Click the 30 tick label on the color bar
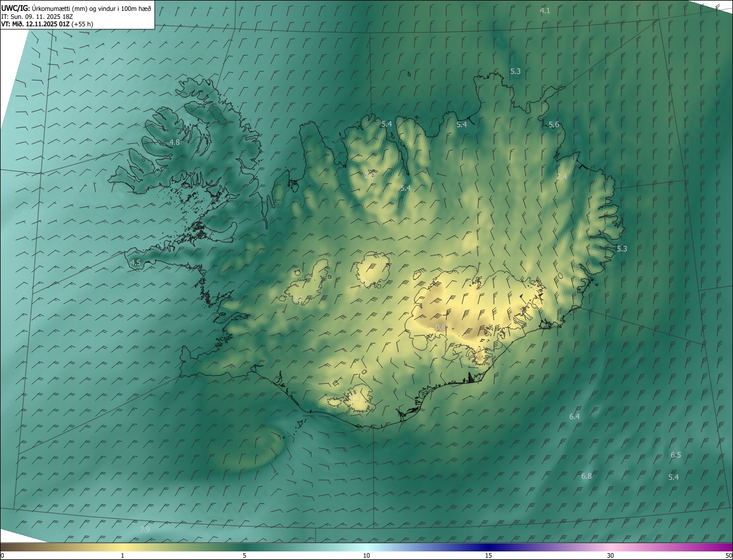Viewport: 733px width, 560px height. pos(610,555)
